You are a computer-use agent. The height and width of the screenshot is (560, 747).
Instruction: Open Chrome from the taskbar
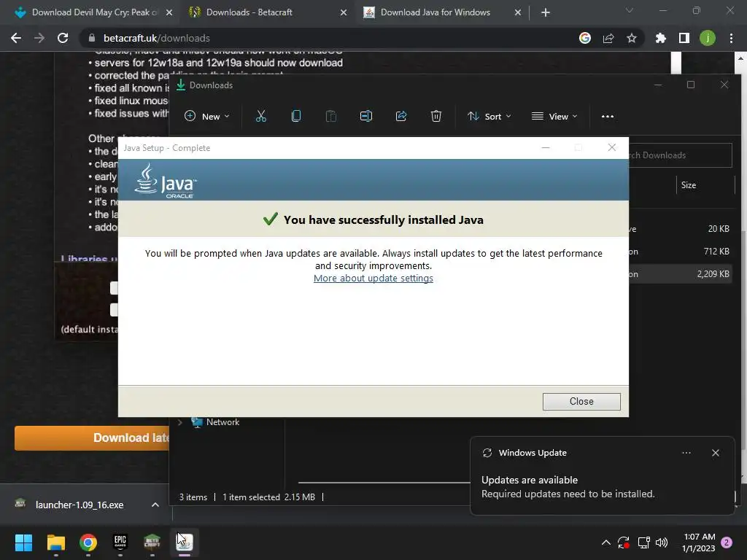click(88, 542)
